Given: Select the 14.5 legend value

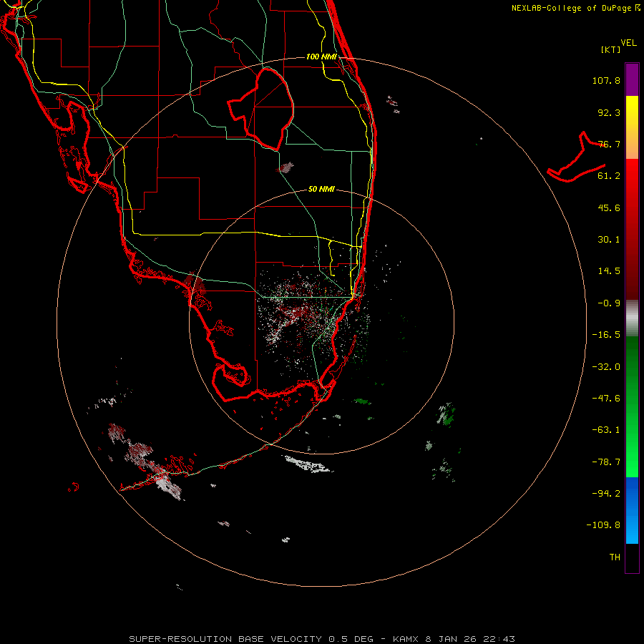Looking at the screenshot, I should [x=609, y=271].
